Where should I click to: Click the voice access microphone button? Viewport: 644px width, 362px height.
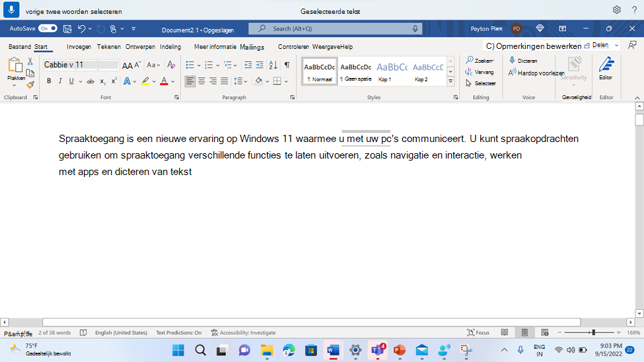(x=11, y=9)
